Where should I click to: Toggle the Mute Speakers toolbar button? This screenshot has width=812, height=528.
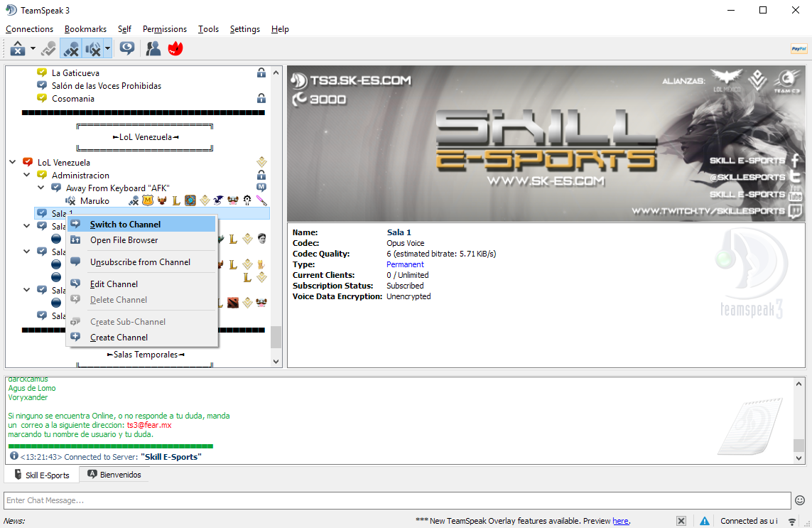pyautogui.click(x=93, y=49)
